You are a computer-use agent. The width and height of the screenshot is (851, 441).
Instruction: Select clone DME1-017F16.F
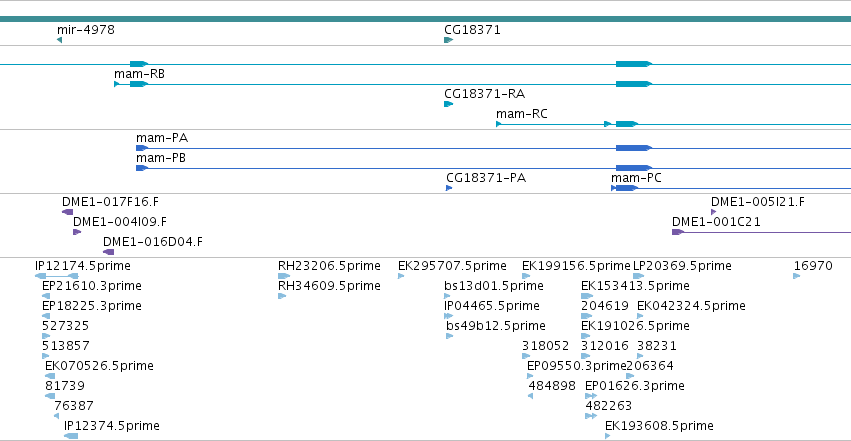coord(110,202)
